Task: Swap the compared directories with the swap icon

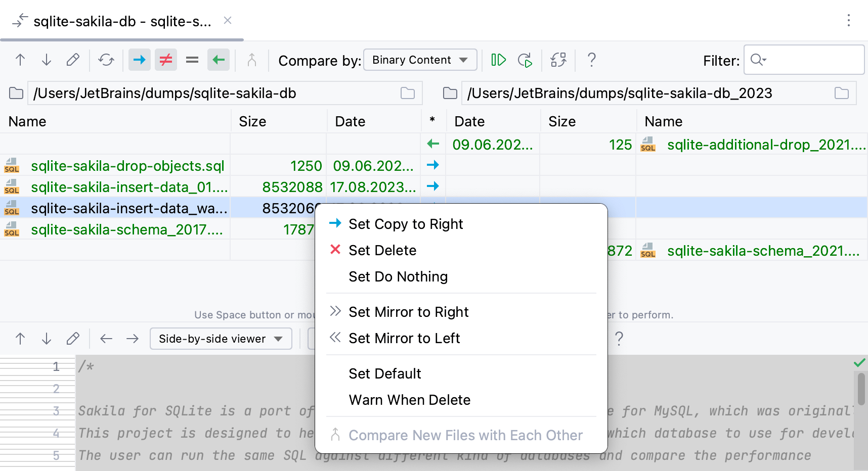Action: 559,60
